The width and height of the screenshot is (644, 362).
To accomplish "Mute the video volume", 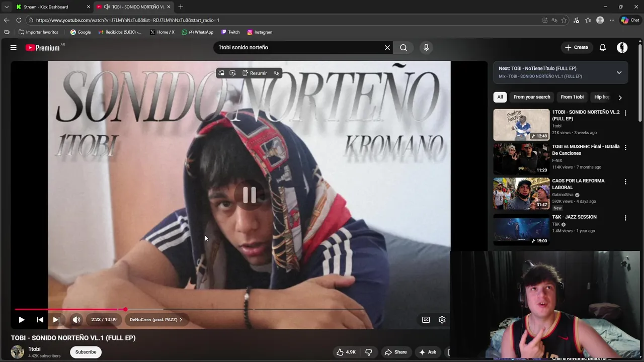I will click(76, 319).
